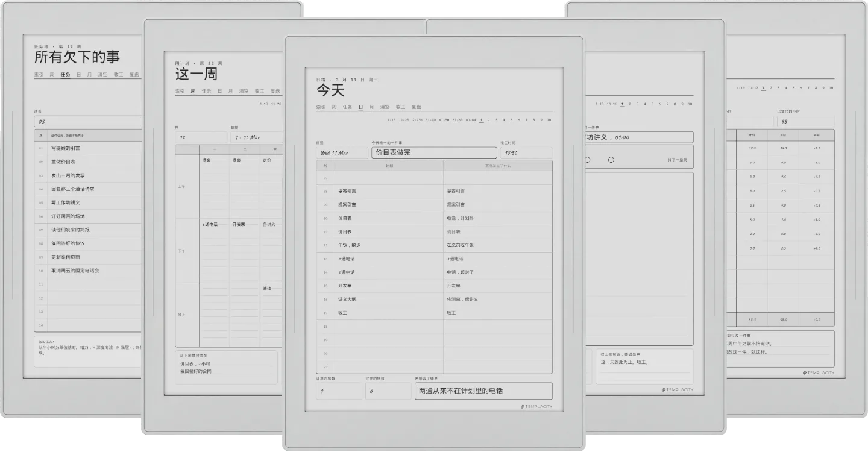This screenshot has height=452, width=868.
Task: Switch to 任务 tab on 这一周 page
Action: coord(206,91)
